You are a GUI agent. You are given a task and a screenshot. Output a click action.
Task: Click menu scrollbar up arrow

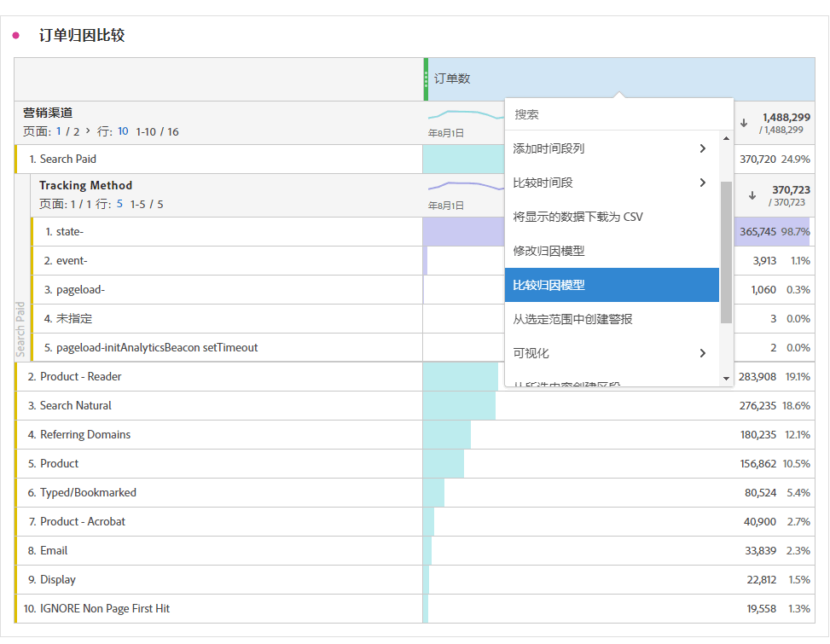tap(726, 138)
